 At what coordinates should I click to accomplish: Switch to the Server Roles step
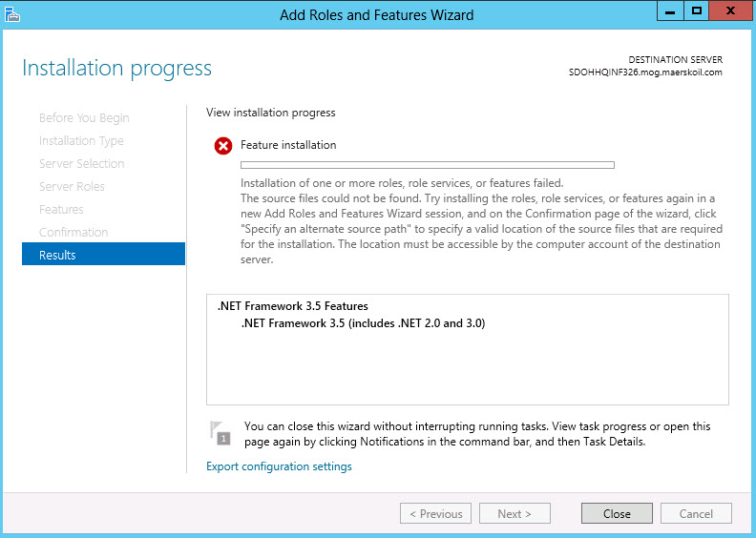pyautogui.click(x=72, y=187)
